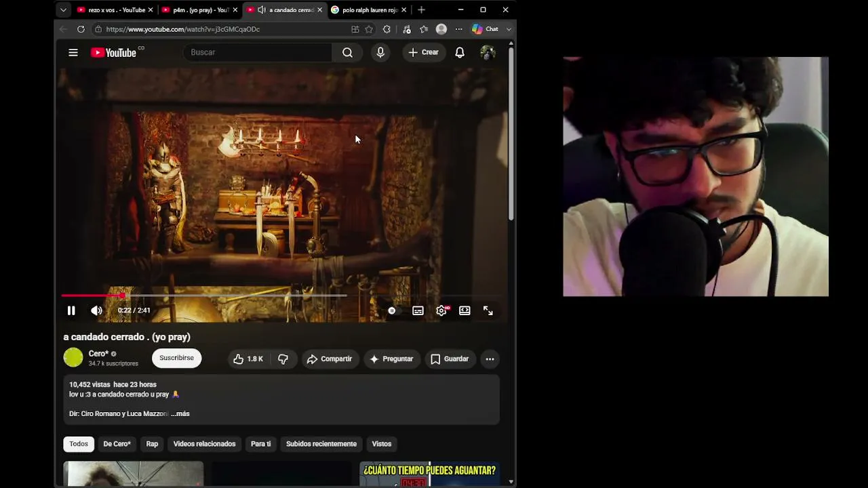Open Copilot Chat in the browser
The height and width of the screenshot is (488, 868).
486,29
